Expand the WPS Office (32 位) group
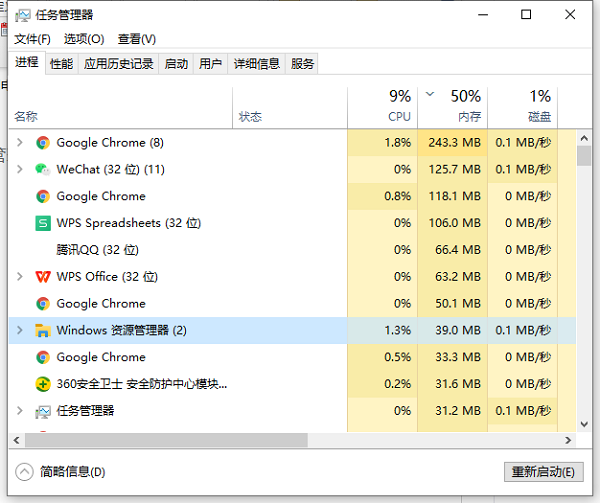This screenshot has width=600, height=503. click(x=20, y=277)
